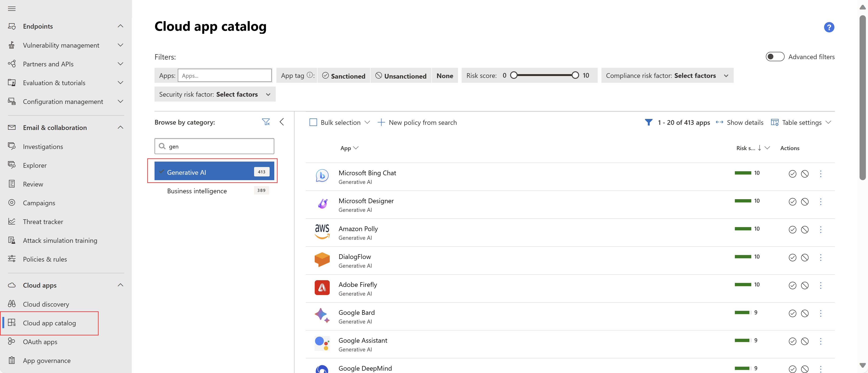
Task: Click the help question-mark icon
Action: point(829,27)
